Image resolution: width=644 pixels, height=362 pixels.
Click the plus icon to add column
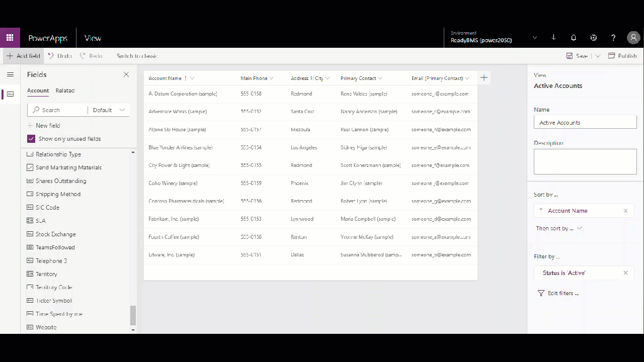pyautogui.click(x=484, y=78)
